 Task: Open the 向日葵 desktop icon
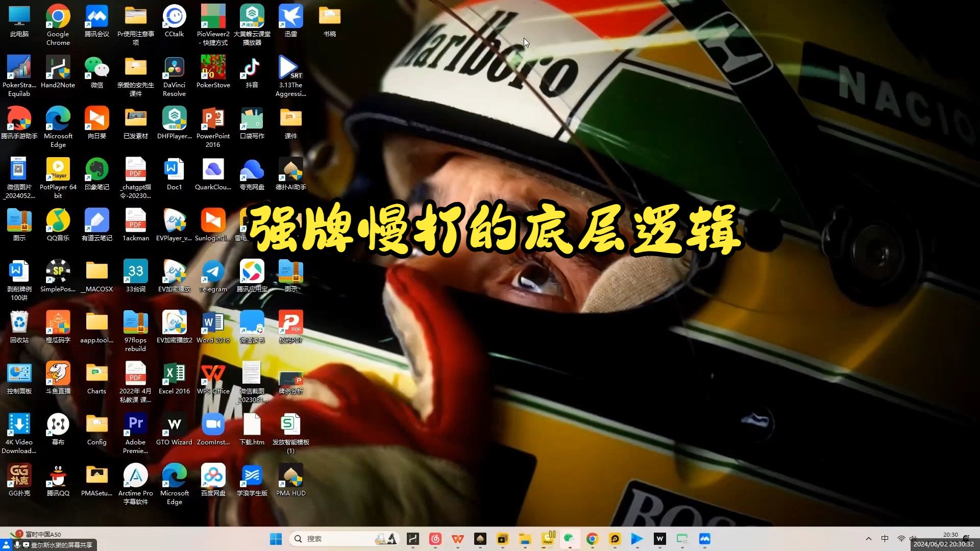[96, 123]
